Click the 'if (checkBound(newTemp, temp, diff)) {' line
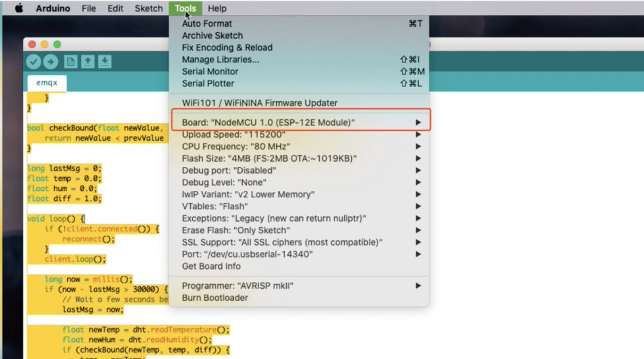Image resolution: width=644 pixels, height=359 pixels. 146,350
